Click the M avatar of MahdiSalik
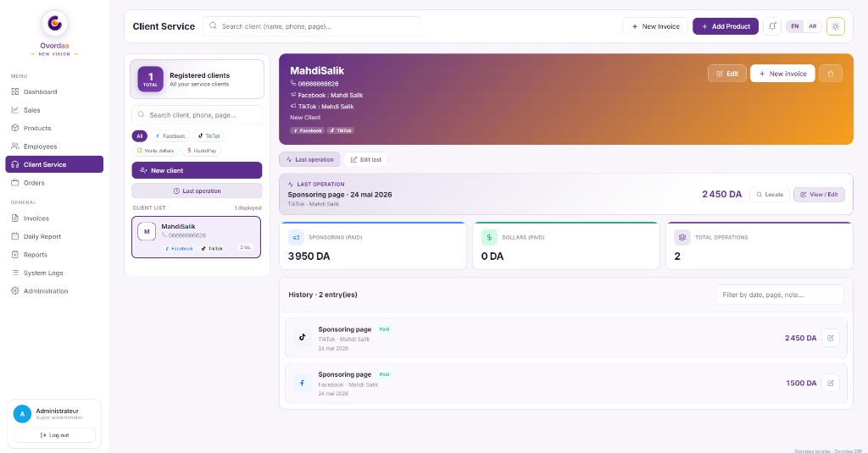The height and width of the screenshot is (453, 868). [x=147, y=232]
